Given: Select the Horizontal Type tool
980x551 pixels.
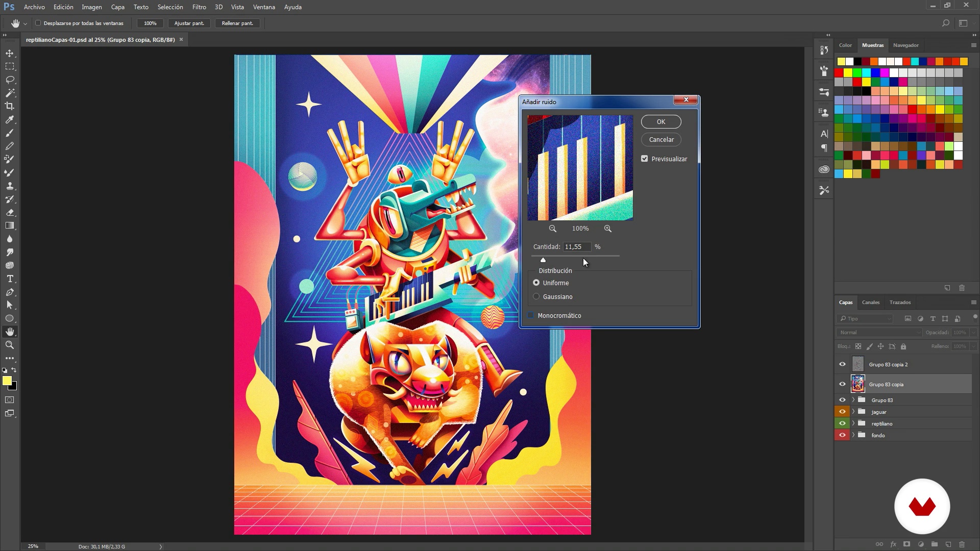Looking at the screenshot, I should 10,279.
